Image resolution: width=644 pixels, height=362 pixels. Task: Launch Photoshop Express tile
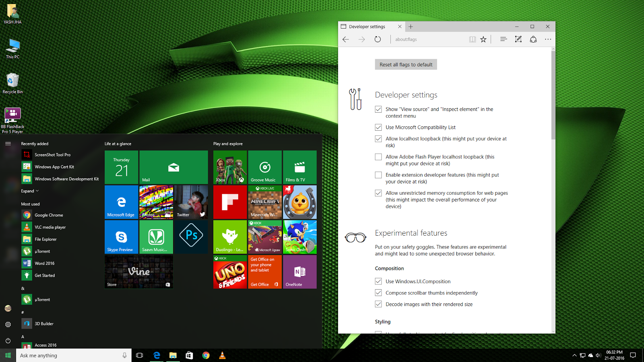coord(191,237)
